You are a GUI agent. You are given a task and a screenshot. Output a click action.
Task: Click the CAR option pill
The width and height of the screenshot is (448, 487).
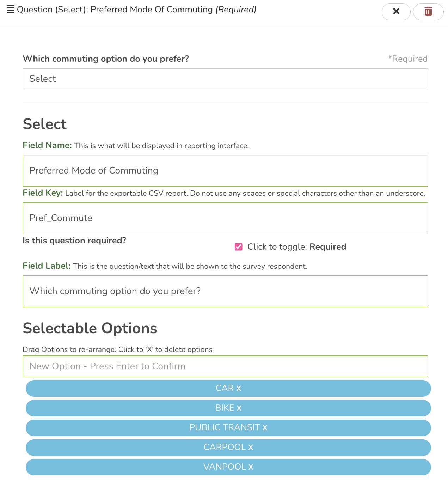[141, 389]
